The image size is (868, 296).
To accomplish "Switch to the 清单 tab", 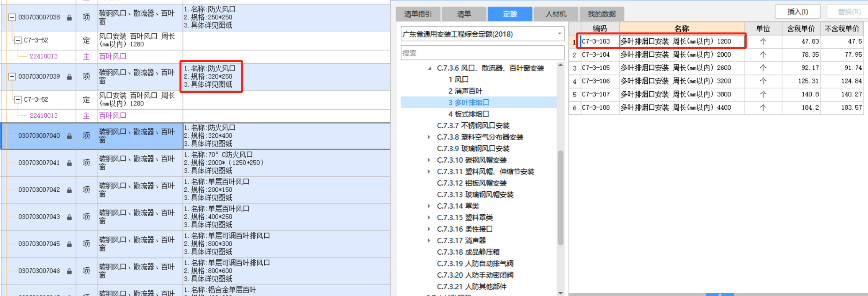I will 464,14.
